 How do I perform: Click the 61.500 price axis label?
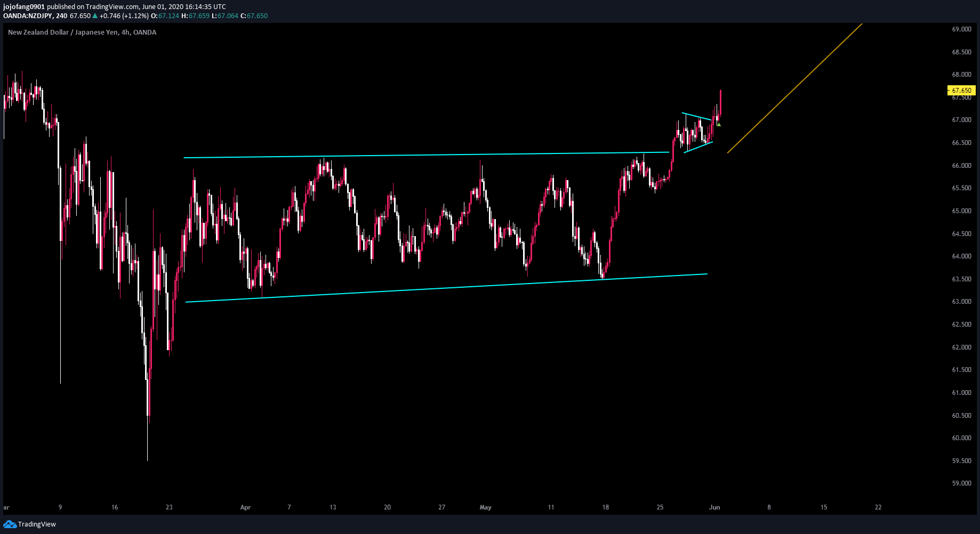coord(961,370)
